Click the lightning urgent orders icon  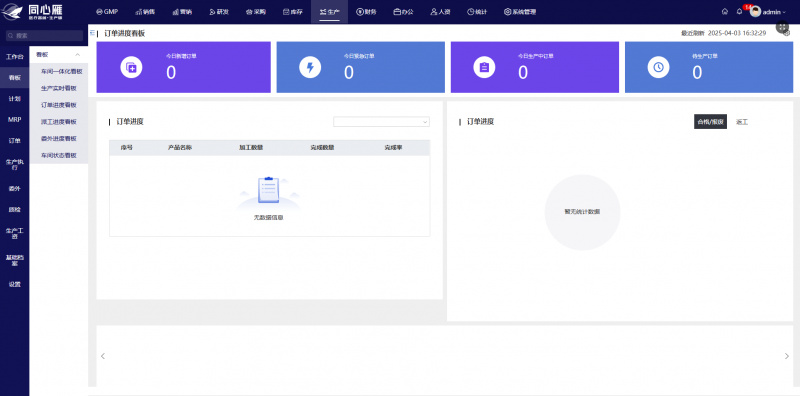310,67
